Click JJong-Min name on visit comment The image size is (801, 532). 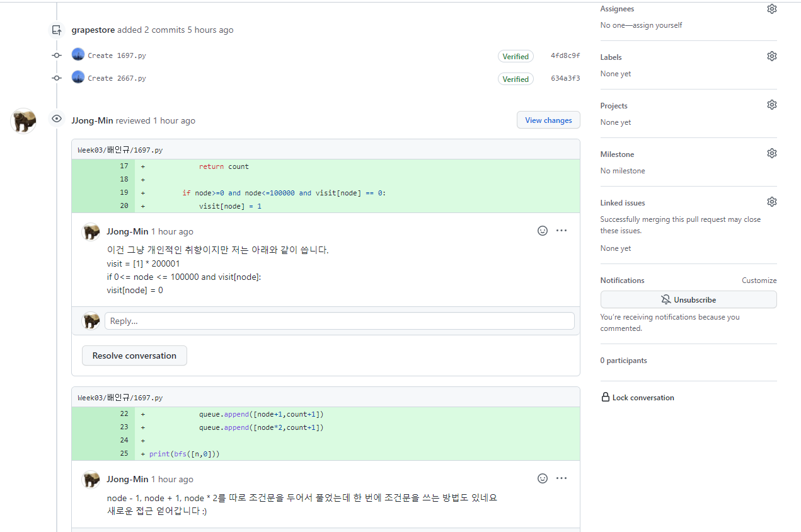click(127, 231)
